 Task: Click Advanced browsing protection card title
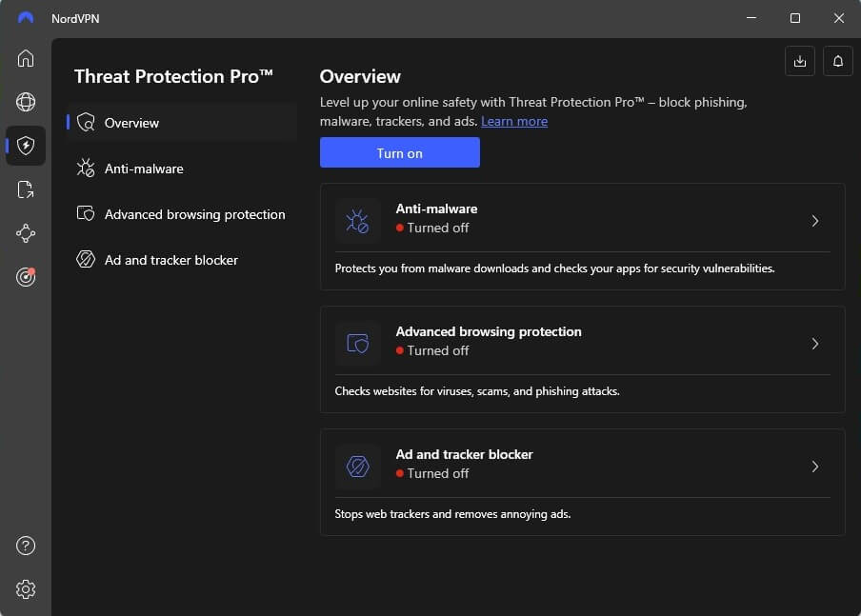coord(489,331)
